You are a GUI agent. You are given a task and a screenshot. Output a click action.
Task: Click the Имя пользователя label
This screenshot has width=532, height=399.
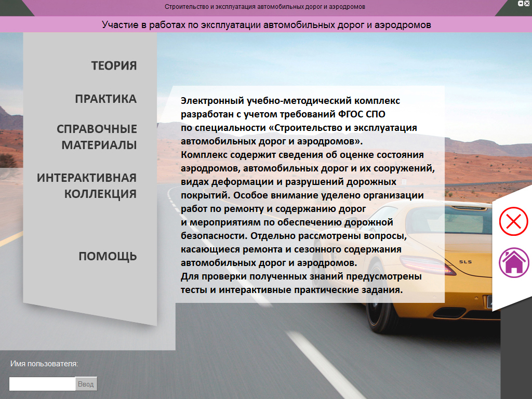pos(44,364)
